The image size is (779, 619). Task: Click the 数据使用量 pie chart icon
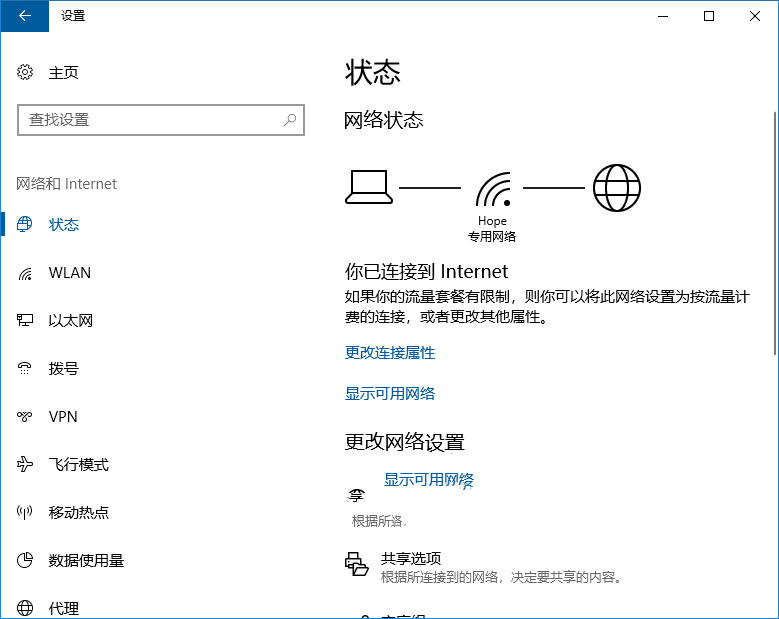(24, 560)
